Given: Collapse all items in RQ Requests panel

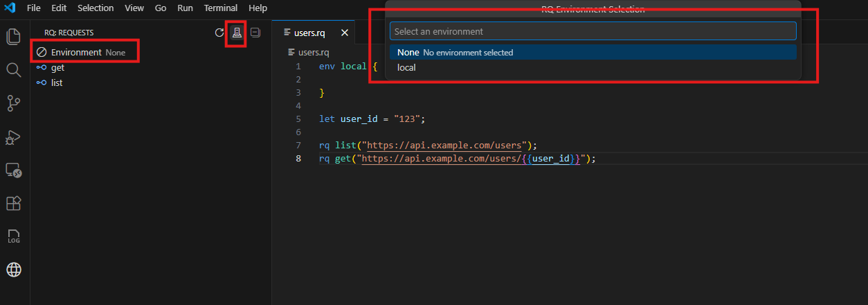Looking at the screenshot, I should [x=255, y=33].
